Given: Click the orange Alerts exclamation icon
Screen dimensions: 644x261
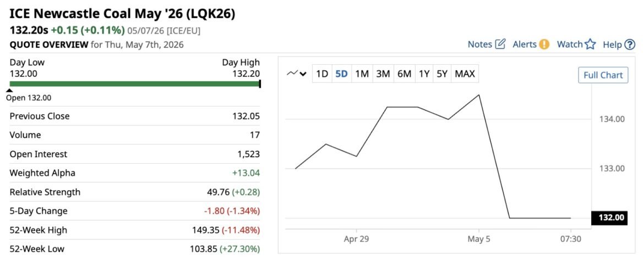Looking at the screenshot, I should (544, 45).
